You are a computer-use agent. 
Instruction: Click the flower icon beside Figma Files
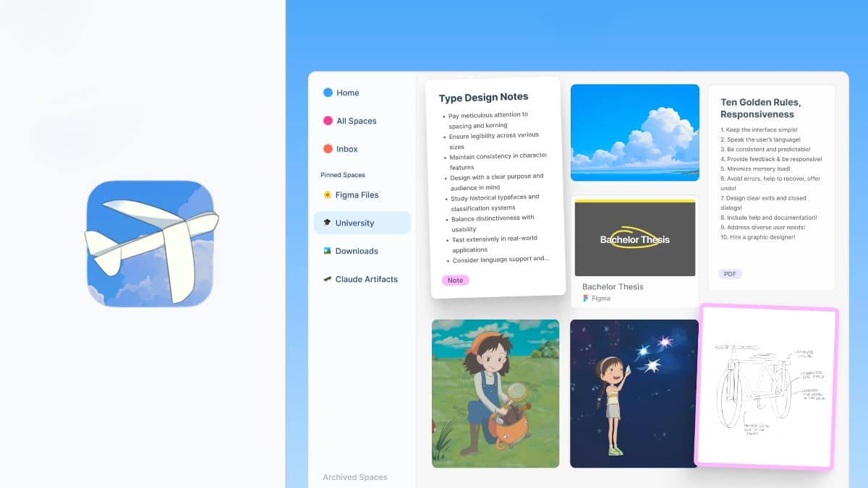[x=328, y=195]
